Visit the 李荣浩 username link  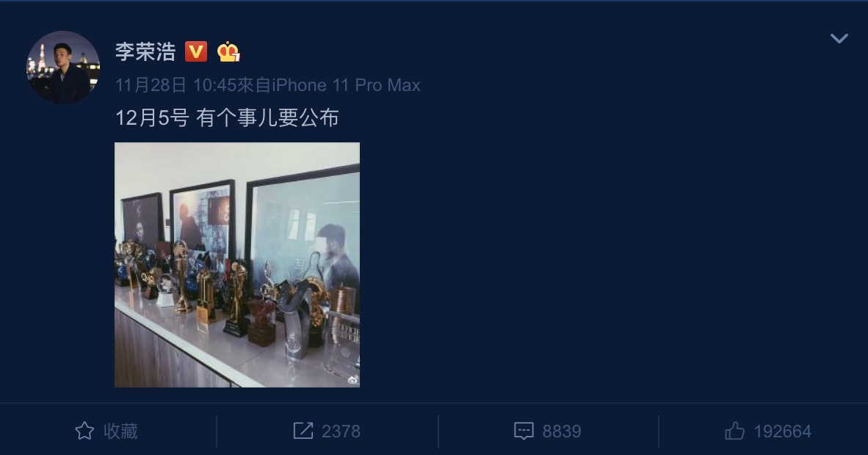click(x=145, y=52)
